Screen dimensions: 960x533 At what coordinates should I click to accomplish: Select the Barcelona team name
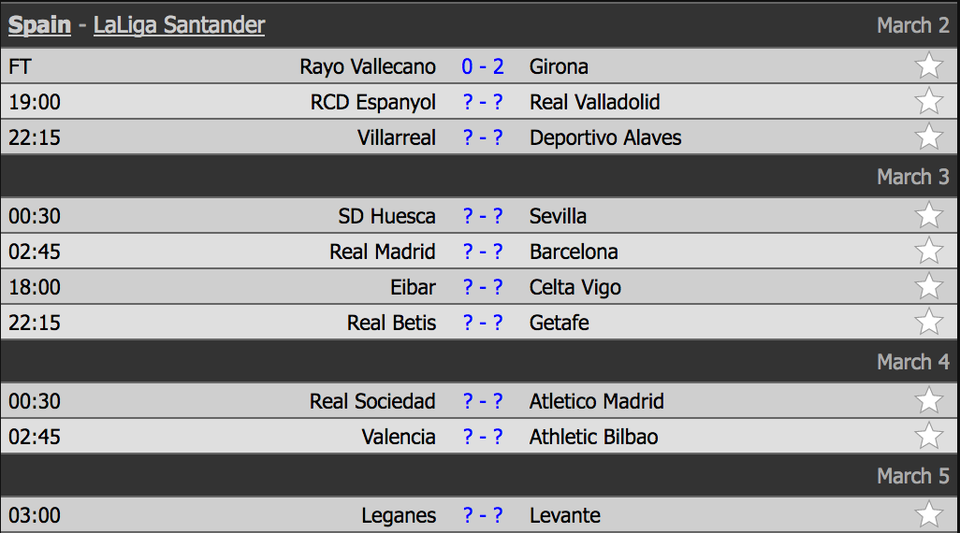[573, 252]
